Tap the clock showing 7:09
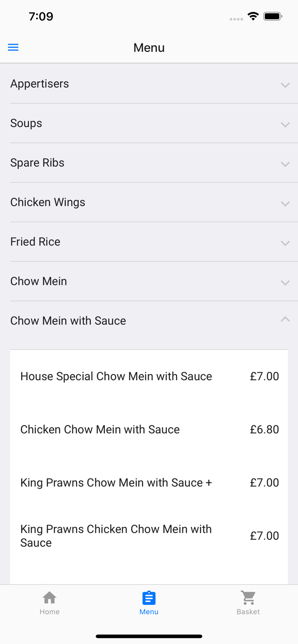 coord(41,16)
